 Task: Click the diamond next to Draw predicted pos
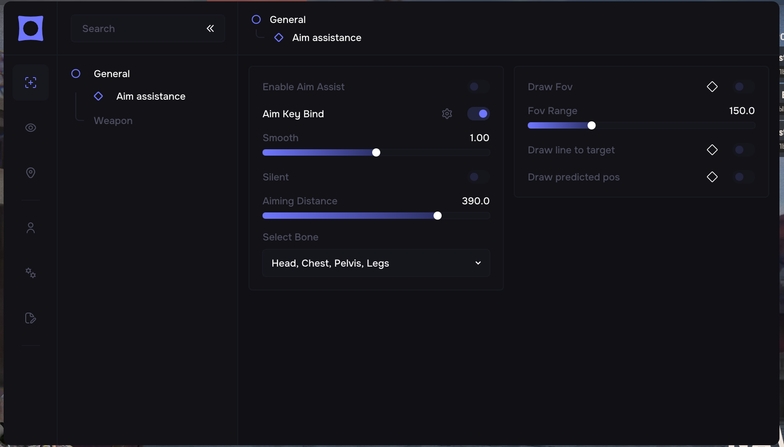(x=712, y=177)
